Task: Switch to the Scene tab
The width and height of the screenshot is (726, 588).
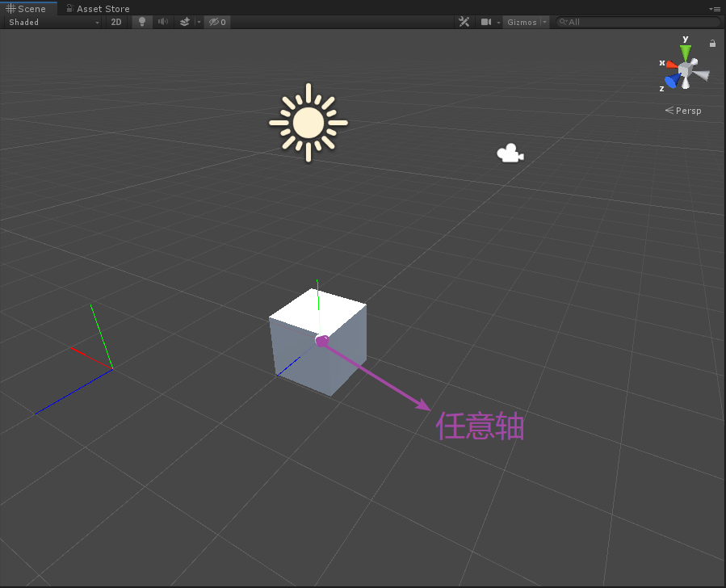Action: click(27, 8)
